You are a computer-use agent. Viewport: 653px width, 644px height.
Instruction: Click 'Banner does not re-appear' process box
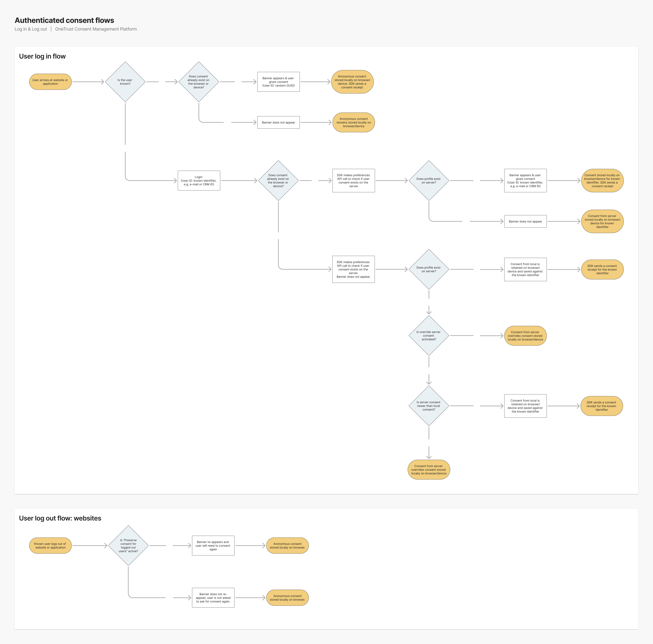213,598
